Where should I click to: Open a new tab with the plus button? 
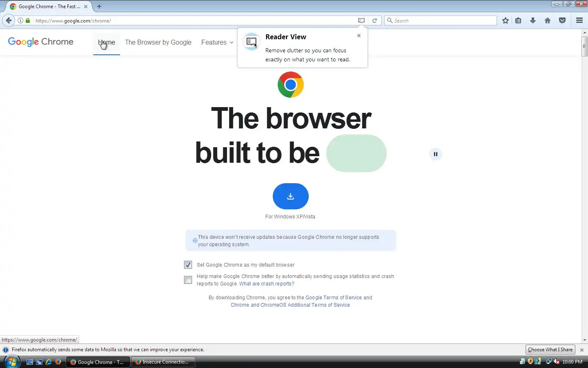[x=99, y=7]
